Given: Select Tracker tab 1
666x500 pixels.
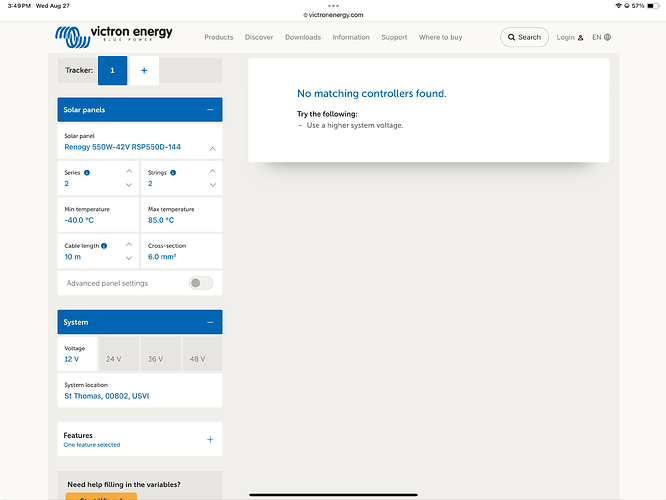Looking at the screenshot, I should pos(113,71).
